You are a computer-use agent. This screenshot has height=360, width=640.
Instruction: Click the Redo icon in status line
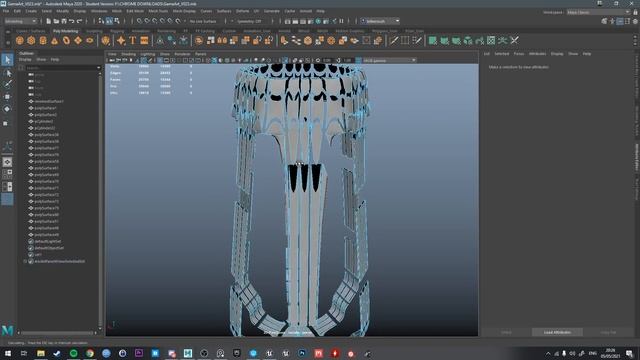(80, 21)
